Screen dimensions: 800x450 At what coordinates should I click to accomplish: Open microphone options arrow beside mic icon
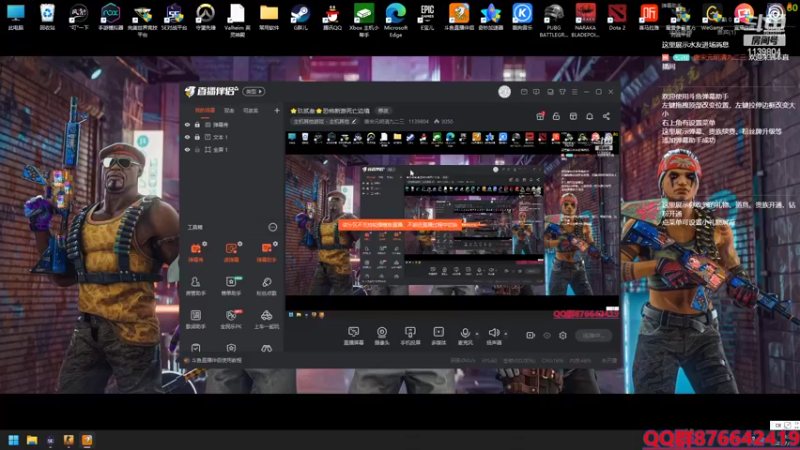(x=477, y=334)
